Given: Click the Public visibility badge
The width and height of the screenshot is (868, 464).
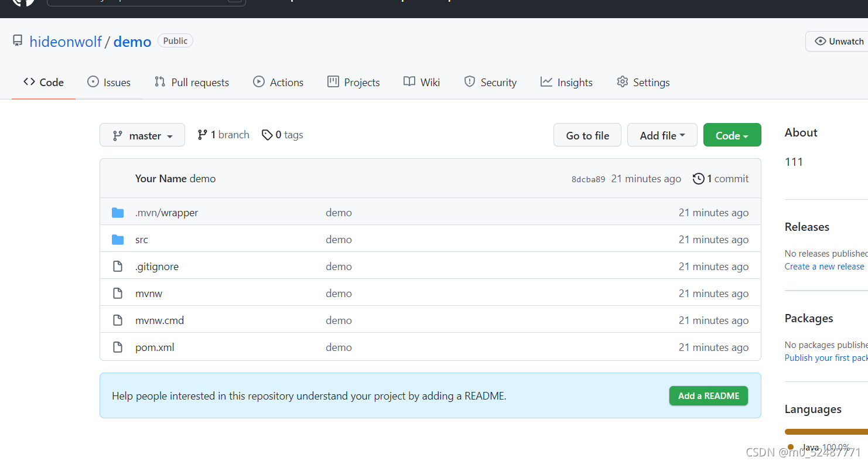Looking at the screenshot, I should (x=175, y=41).
